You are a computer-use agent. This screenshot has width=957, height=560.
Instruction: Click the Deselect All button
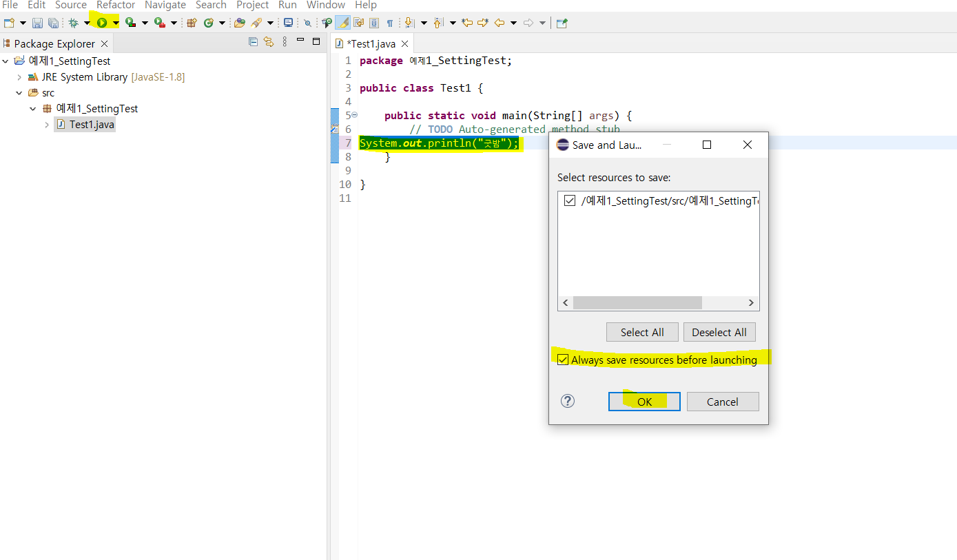tap(719, 332)
